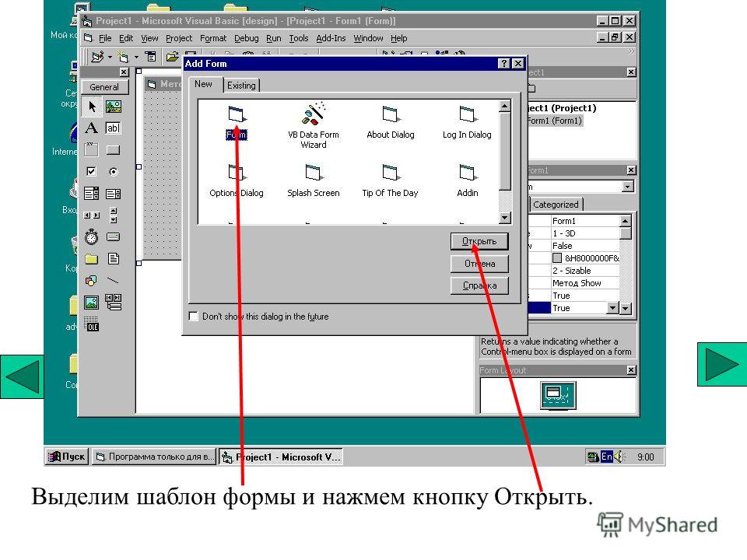Enable "Don't show this dialog in the future"
Viewport: 747px width, 560px height.
point(194,317)
